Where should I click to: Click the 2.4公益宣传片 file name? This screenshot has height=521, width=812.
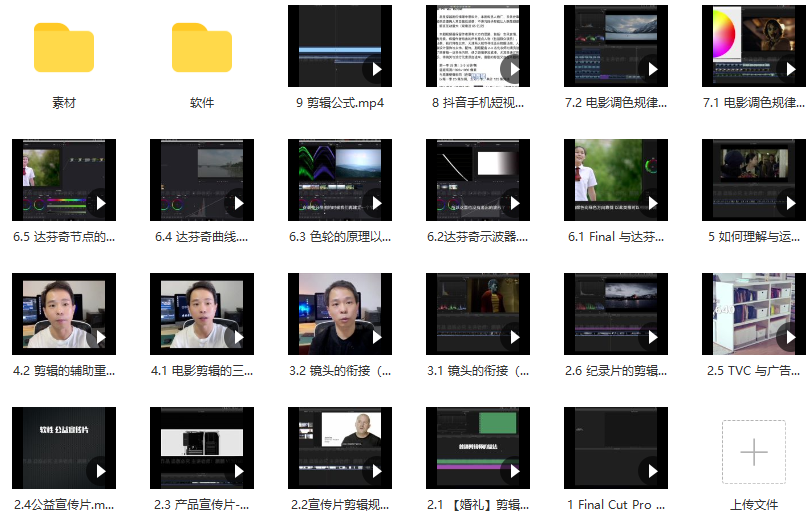click(63, 504)
